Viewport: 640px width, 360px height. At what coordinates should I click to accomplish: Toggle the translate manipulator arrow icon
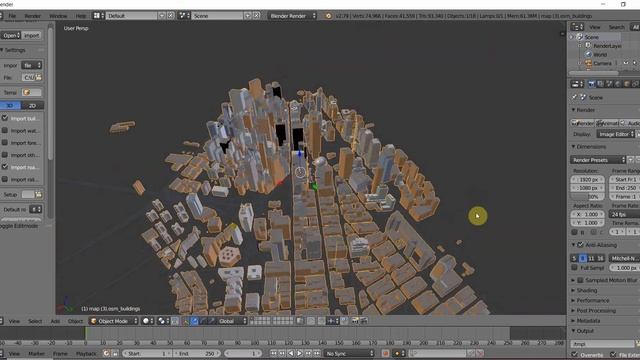(194, 321)
